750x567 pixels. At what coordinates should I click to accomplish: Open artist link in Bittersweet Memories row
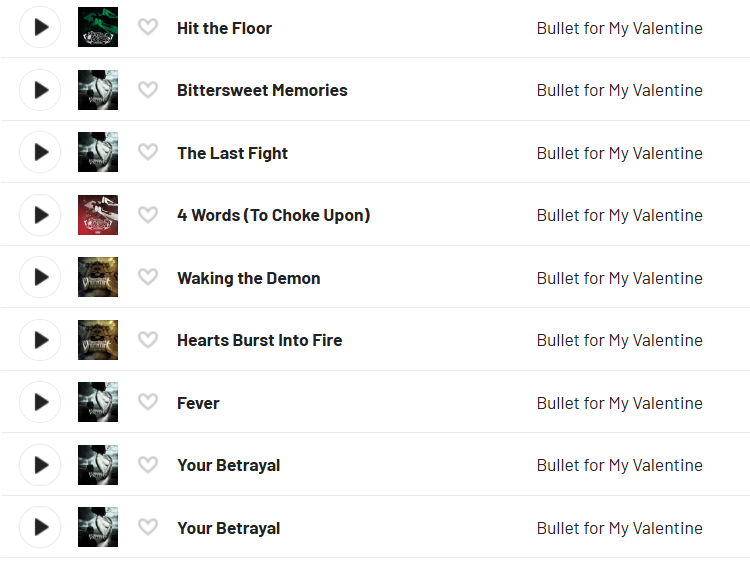pos(619,90)
